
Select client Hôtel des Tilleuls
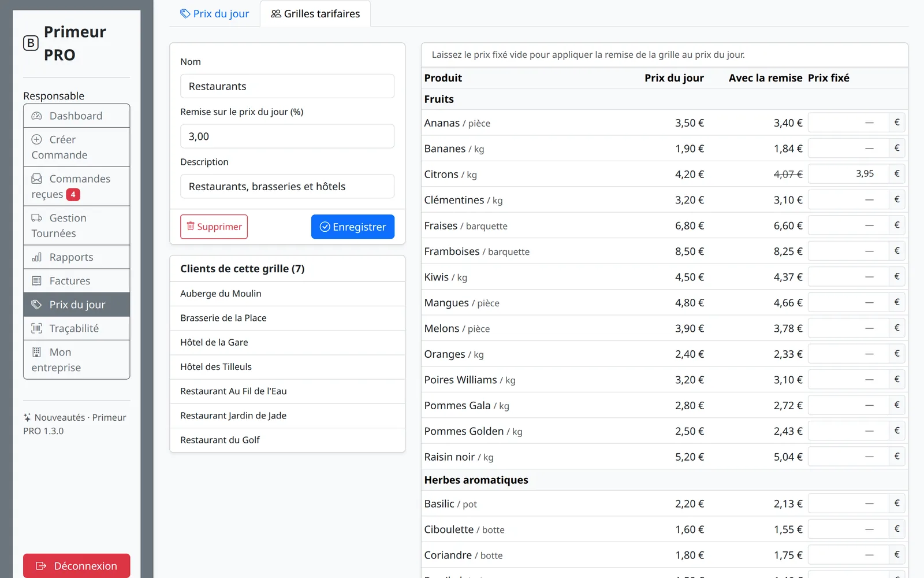tap(287, 366)
